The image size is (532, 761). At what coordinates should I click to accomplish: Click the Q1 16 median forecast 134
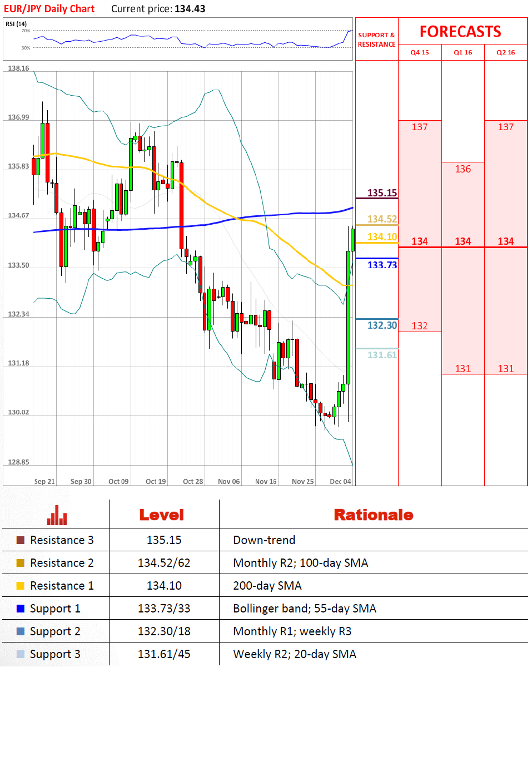click(463, 241)
